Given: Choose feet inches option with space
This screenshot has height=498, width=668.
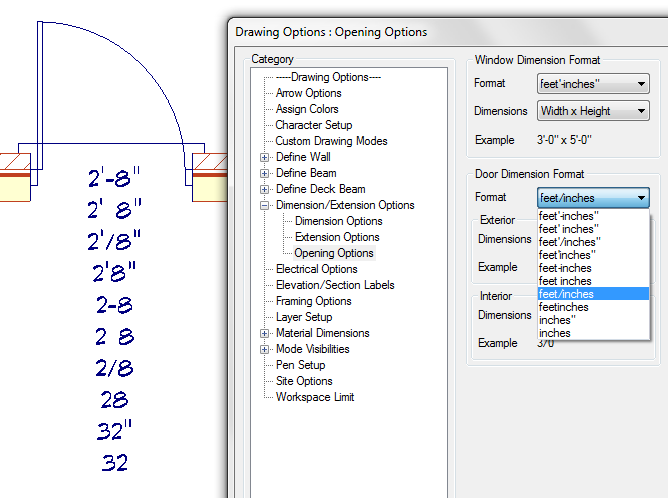Looking at the screenshot, I should [x=593, y=281].
